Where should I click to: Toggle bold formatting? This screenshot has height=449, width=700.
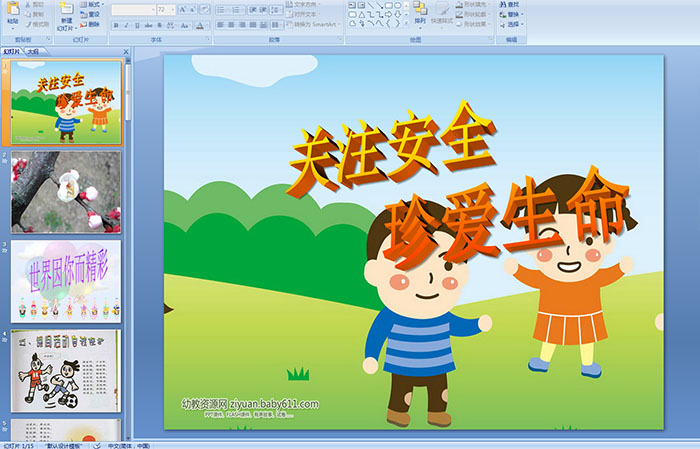[x=115, y=25]
